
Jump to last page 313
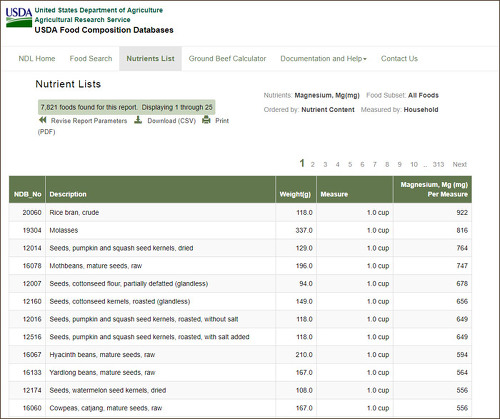click(438, 164)
